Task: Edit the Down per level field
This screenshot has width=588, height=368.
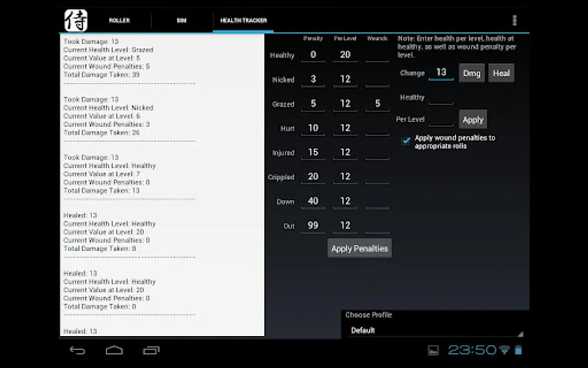Action: coord(345,201)
